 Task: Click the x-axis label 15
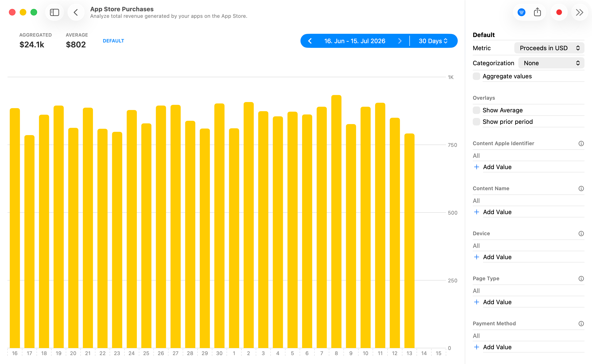(x=438, y=353)
